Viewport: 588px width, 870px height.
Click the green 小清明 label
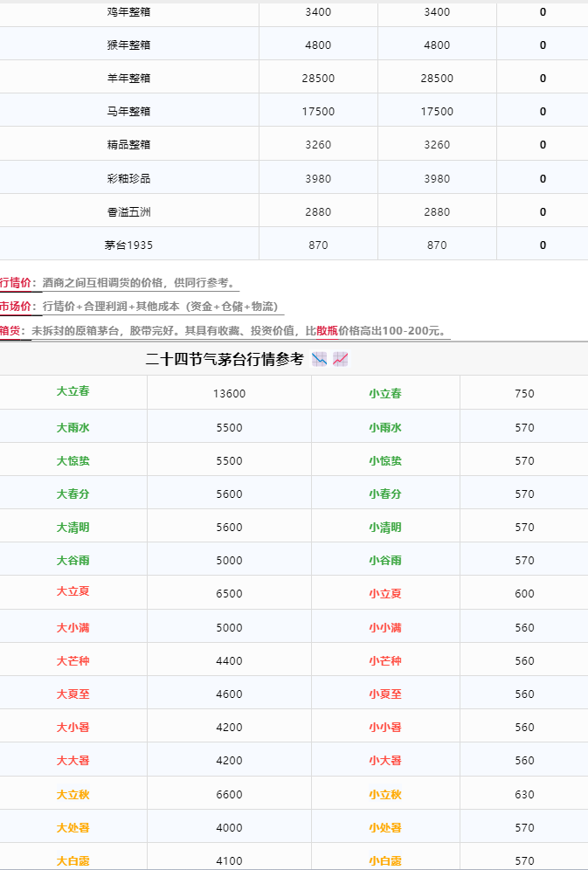(385, 528)
